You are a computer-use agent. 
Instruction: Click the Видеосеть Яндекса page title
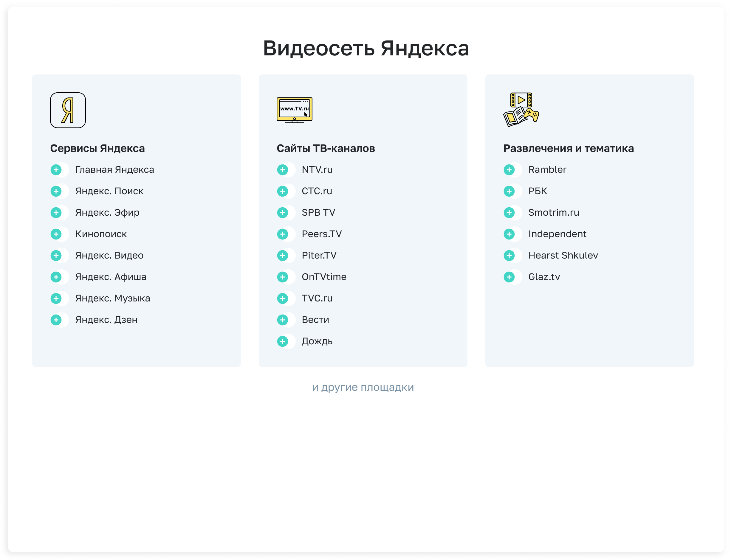pyautogui.click(x=366, y=48)
